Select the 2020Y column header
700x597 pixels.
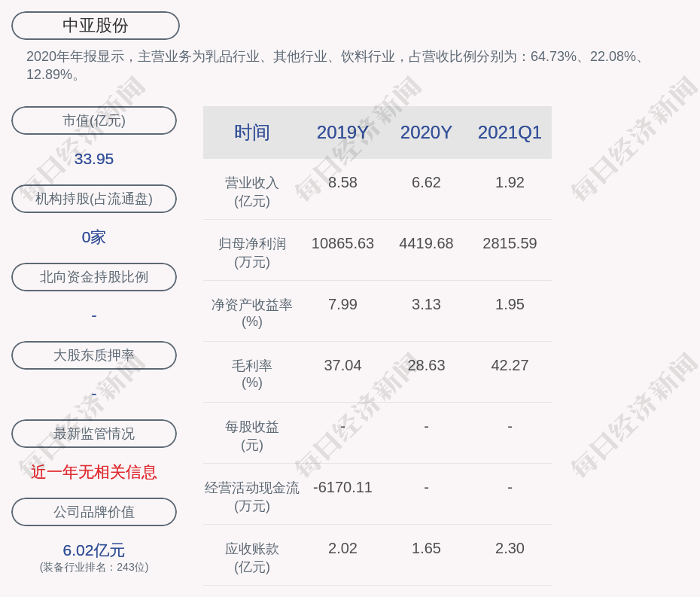(x=426, y=132)
